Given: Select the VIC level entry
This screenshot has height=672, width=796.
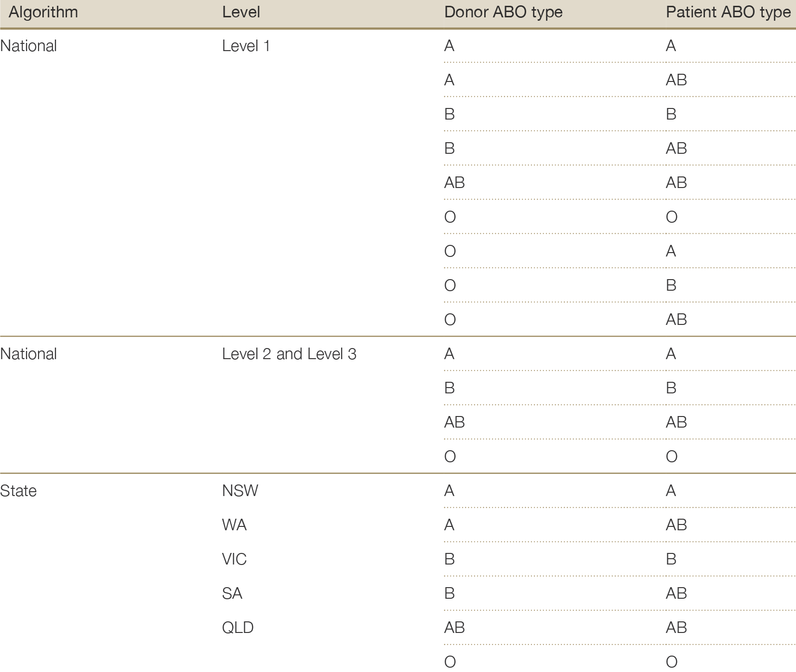Looking at the screenshot, I should (234, 559).
